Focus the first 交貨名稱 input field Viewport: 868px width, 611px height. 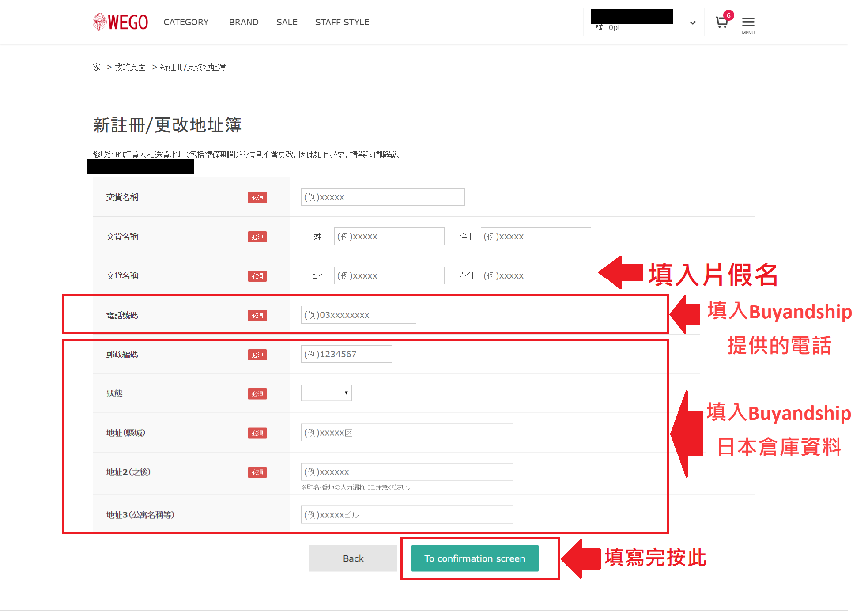pos(383,197)
